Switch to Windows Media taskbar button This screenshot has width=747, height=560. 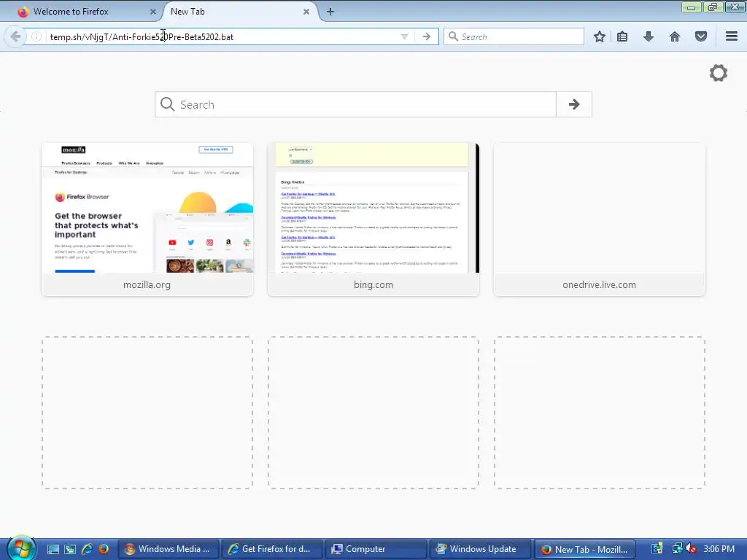[169, 549]
